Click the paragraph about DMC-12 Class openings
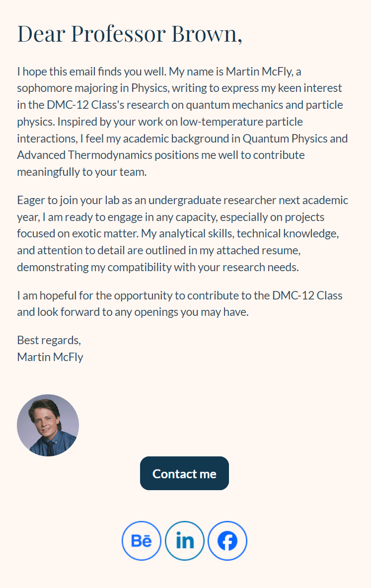The height and width of the screenshot is (588, 371). 179,303
